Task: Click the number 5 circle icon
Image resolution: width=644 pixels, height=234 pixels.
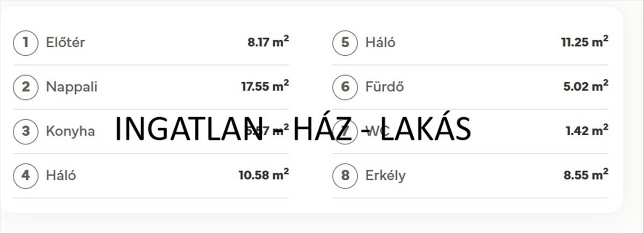Action: coord(345,42)
